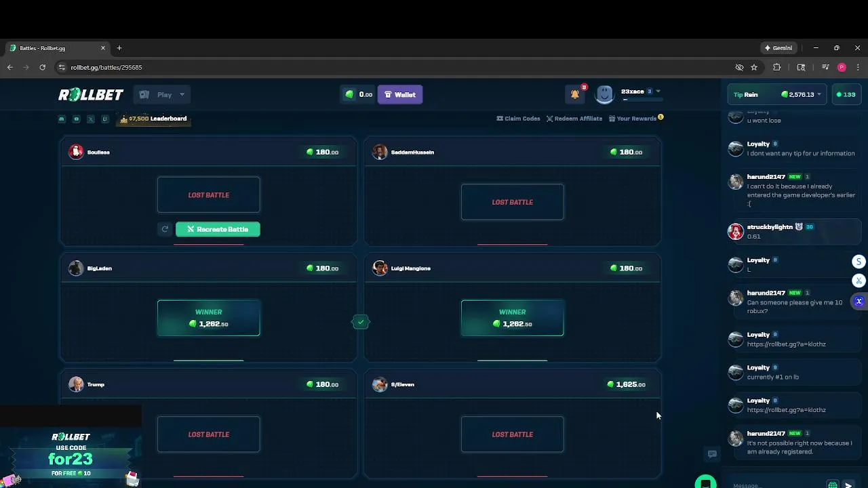Click the notification bell icon
This screenshot has height=488, width=868.
[x=575, y=94]
